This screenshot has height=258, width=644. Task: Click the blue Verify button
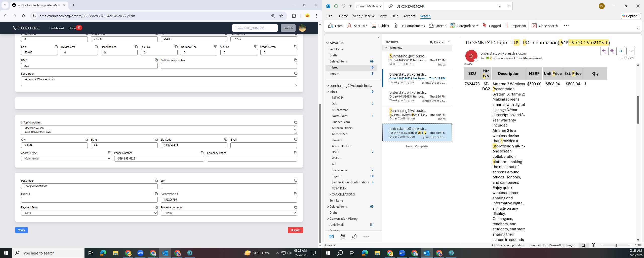click(x=21, y=230)
